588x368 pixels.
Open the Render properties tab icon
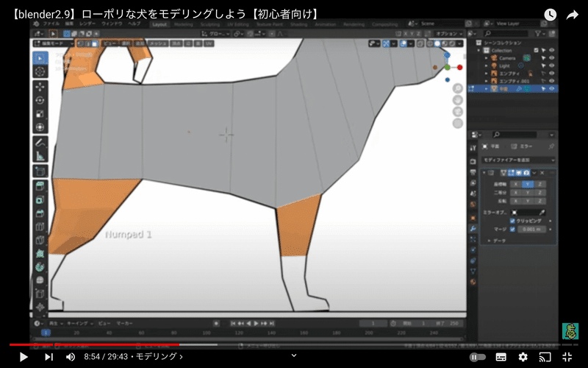tap(473, 161)
